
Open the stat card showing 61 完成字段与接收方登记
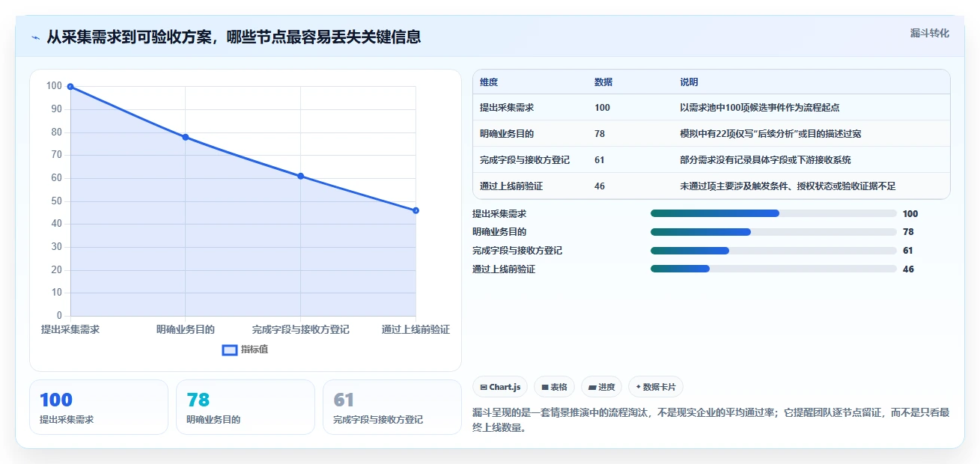pos(392,407)
